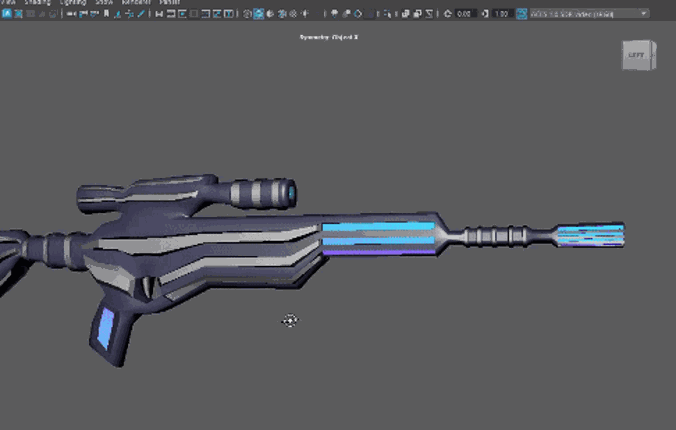The width and height of the screenshot is (676, 430).
Task: Open the Lighting menu
Action: (x=73, y=3)
